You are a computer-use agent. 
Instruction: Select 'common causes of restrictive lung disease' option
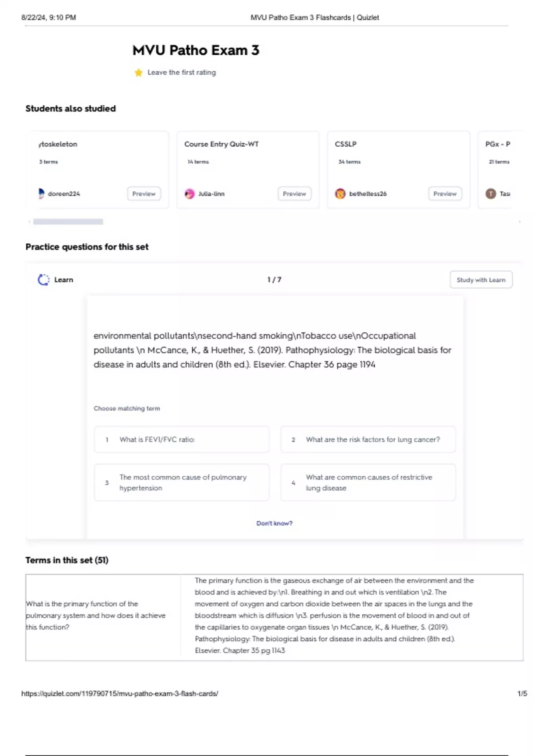[368, 483]
